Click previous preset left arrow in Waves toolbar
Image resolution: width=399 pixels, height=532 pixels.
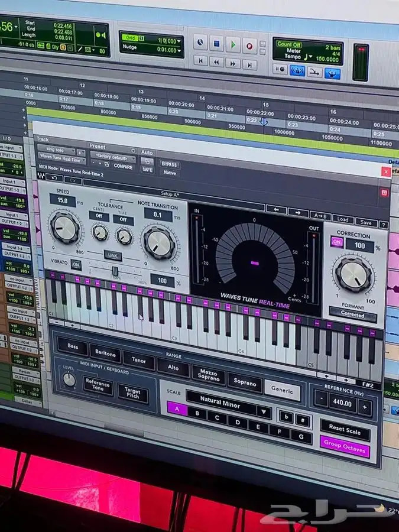276,210
